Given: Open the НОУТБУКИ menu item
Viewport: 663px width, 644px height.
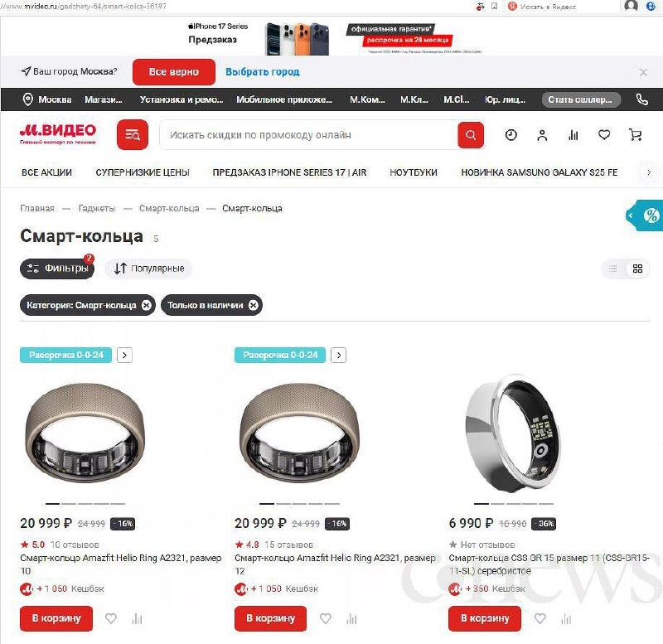Looking at the screenshot, I should 413,172.
